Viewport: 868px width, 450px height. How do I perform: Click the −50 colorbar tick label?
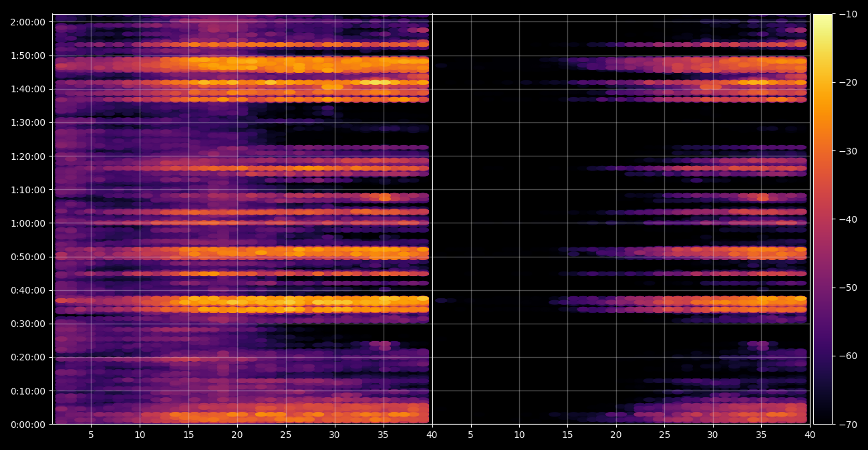pos(848,288)
